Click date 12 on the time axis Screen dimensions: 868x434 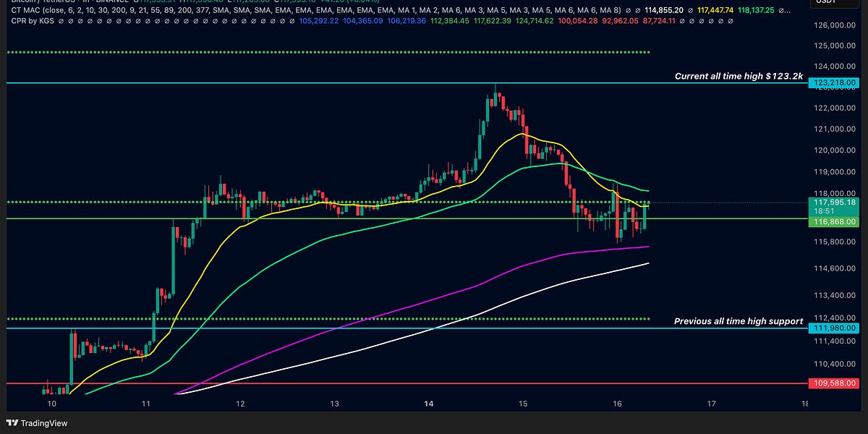point(239,404)
